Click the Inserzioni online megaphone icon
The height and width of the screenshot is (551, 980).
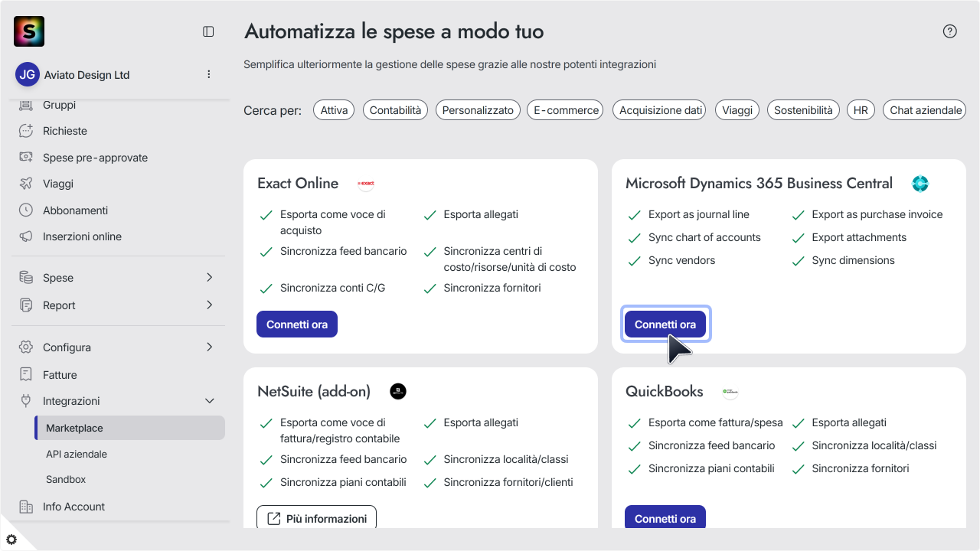tap(26, 236)
